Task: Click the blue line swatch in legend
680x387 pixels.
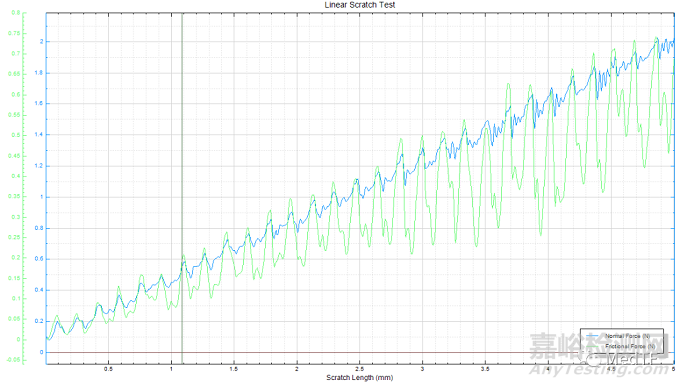Action: 593,336
